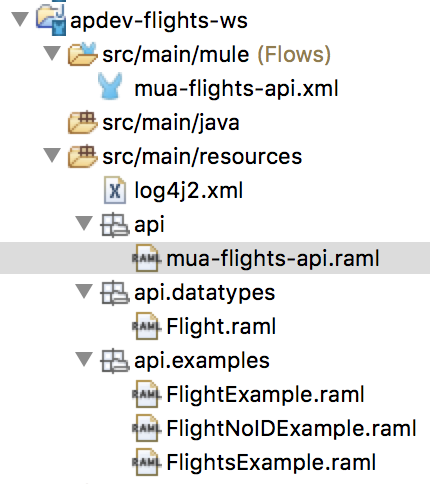Click the Mule config file icon for mua-flights-api.xml
Image resolution: width=430 pixels, height=484 pixels.
click(110, 86)
